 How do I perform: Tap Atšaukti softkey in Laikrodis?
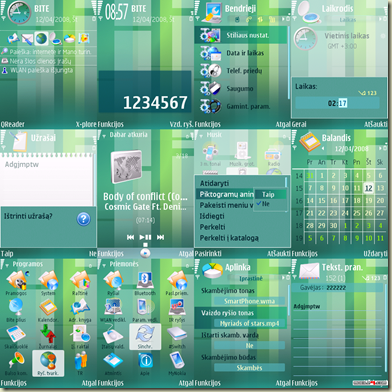376,124
